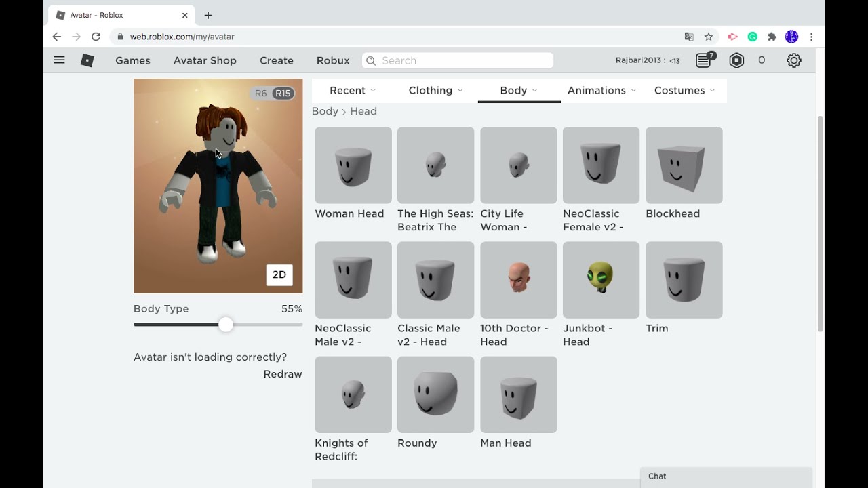The image size is (868, 488).
Task: Go forward in browser history
Action: click(76, 37)
